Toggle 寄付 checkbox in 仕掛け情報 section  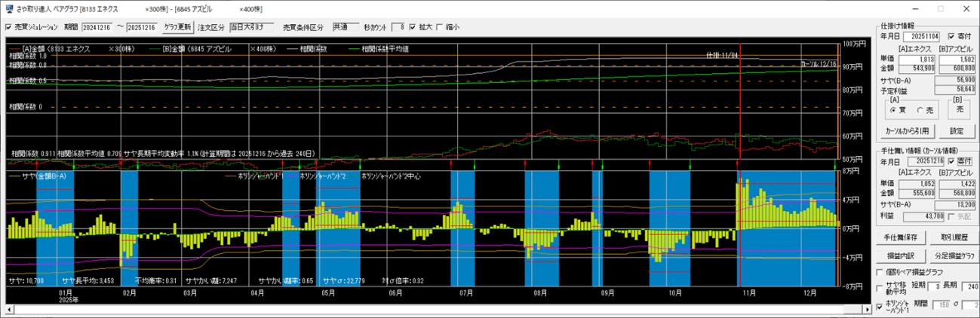[x=951, y=35]
